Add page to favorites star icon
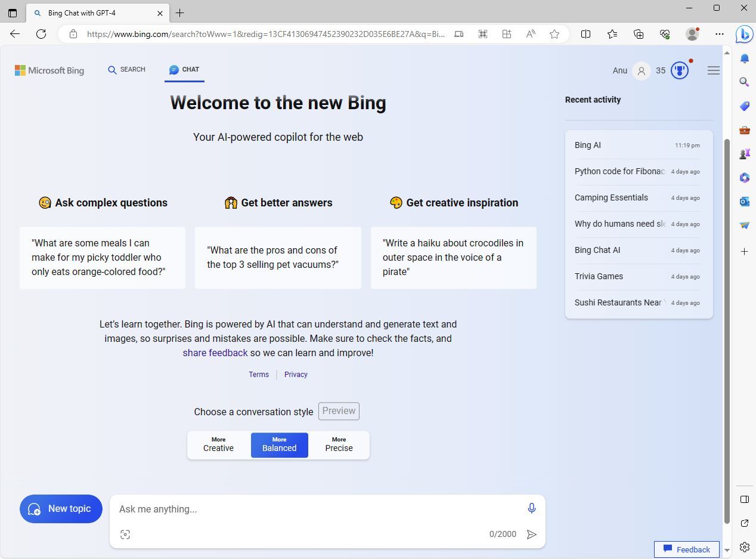 click(554, 34)
